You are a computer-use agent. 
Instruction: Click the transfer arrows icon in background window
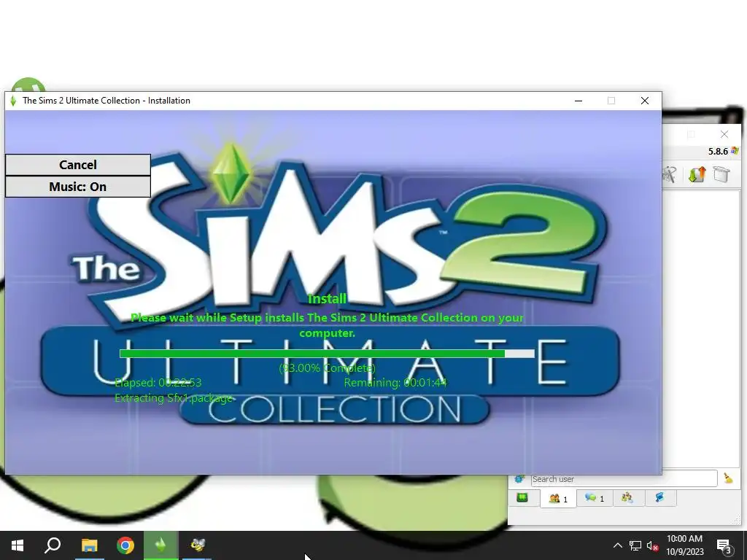coord(697,174)
